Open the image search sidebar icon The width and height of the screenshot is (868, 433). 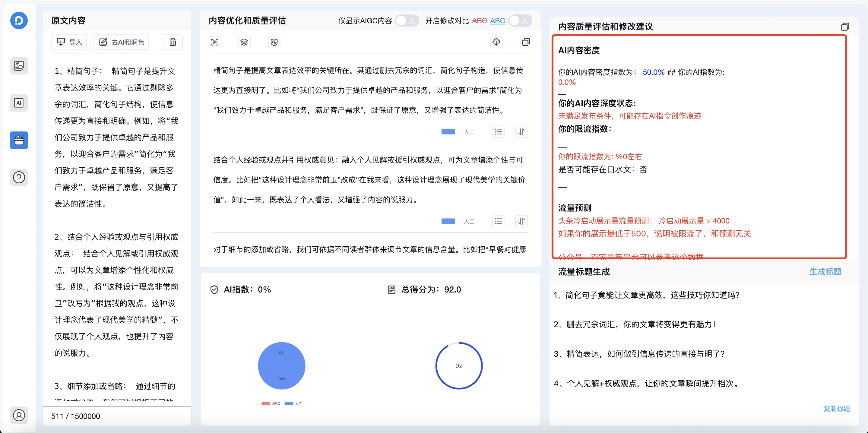click(x=19, y=66)
